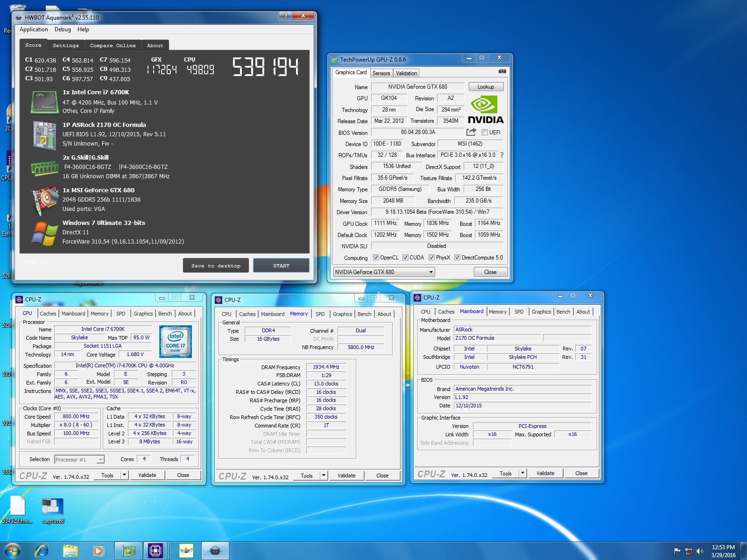Click Close in CPU-Z Memory window
The image size is (747, 560).
[382, 476]
